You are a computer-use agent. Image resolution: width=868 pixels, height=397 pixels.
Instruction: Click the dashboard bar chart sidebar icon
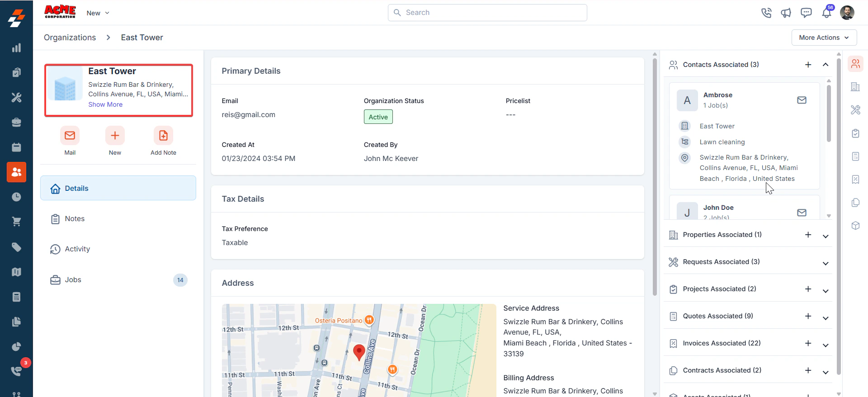[16, 48]
